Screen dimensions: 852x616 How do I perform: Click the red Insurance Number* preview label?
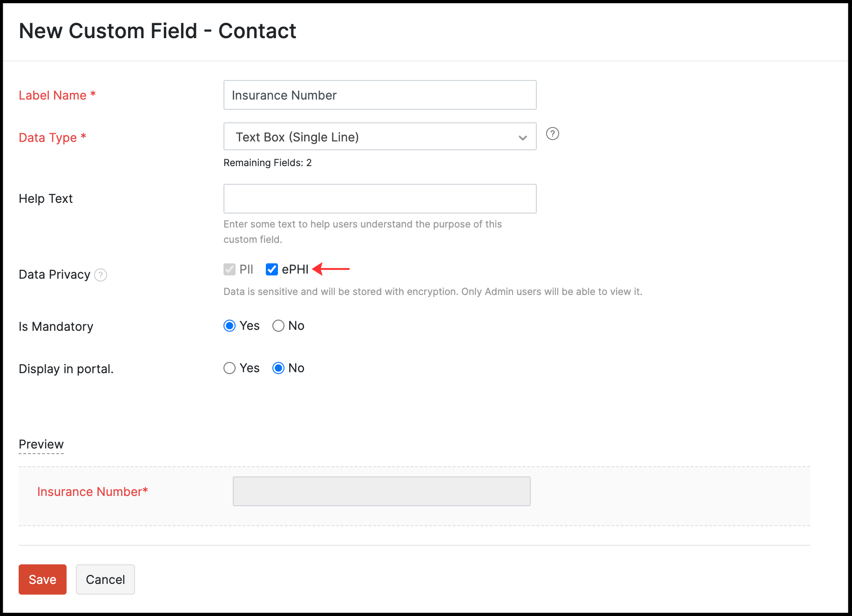point(92,492)
